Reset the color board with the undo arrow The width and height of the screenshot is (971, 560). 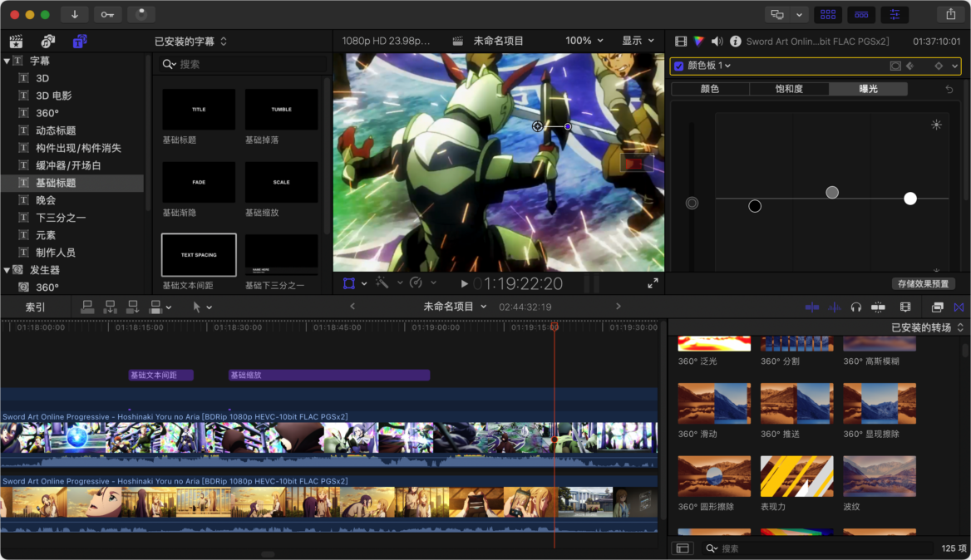tap(949, 89)
